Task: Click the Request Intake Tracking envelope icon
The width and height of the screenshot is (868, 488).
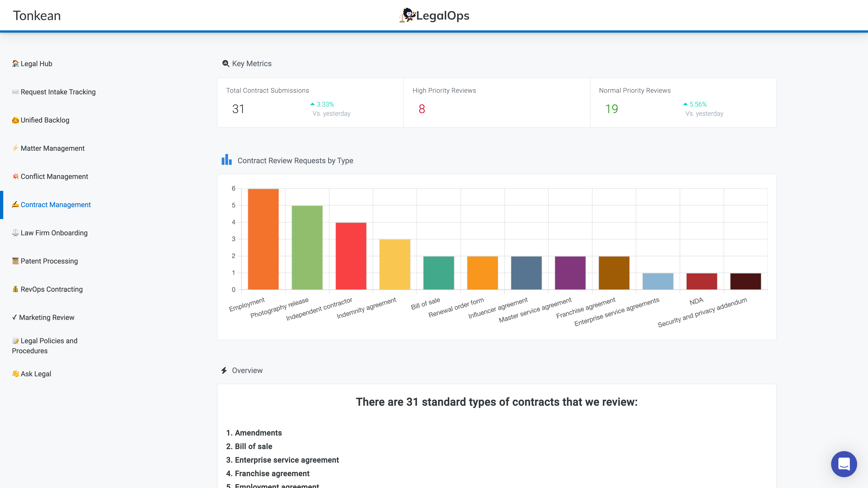Action: point(15,92)
